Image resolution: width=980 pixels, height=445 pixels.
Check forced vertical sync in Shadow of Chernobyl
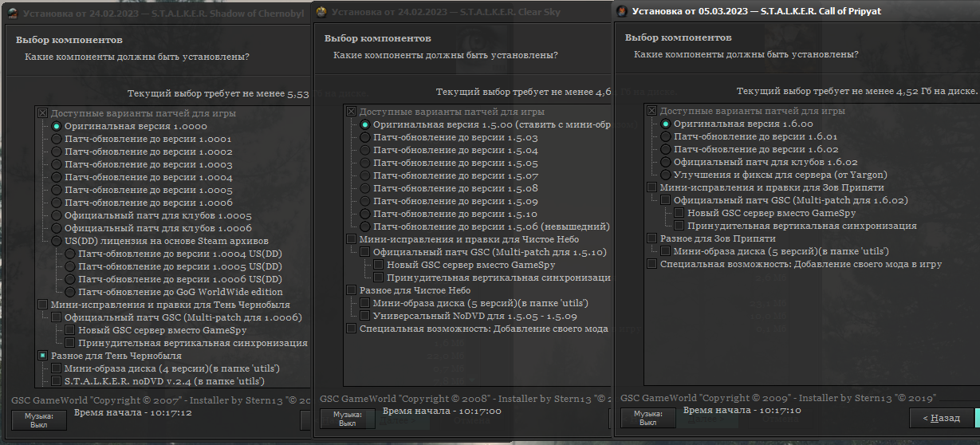pos(70,343)
